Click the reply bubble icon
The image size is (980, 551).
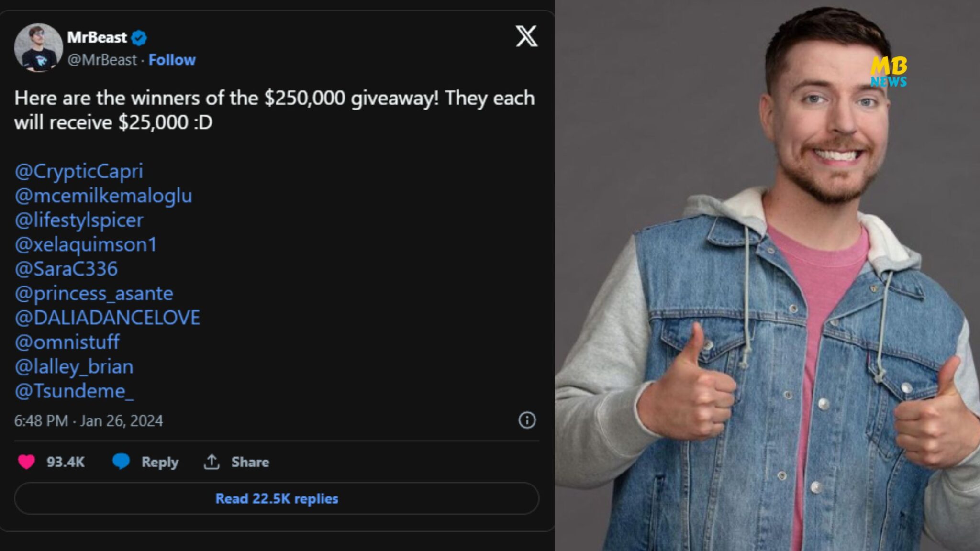tap(122, 462)
